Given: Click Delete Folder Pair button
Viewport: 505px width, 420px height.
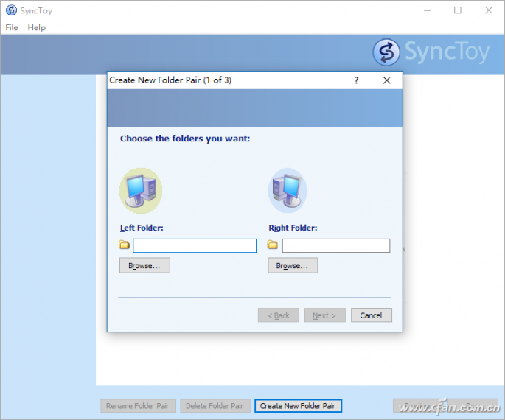Looking at the screenshot, I should pos(215,406).
